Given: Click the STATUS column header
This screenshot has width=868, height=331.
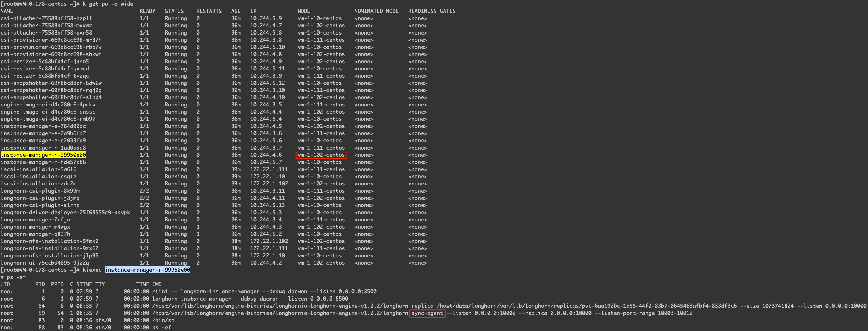Looking at the screenshot, I should (x=174, y=11).
